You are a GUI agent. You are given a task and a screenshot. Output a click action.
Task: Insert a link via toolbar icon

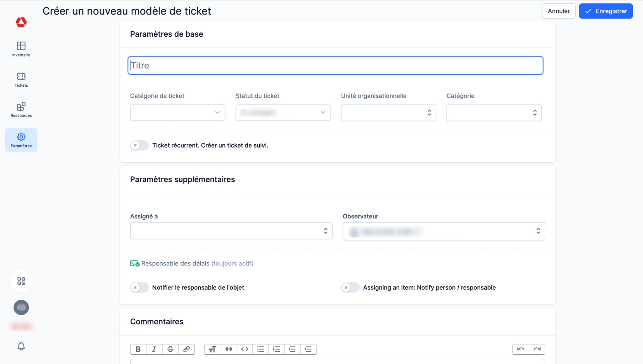tap(186, 349)
